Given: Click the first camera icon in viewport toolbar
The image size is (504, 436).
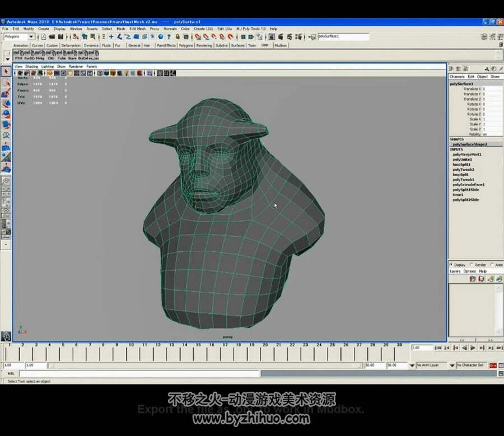Looking at the screenshot, I should 20,73.
